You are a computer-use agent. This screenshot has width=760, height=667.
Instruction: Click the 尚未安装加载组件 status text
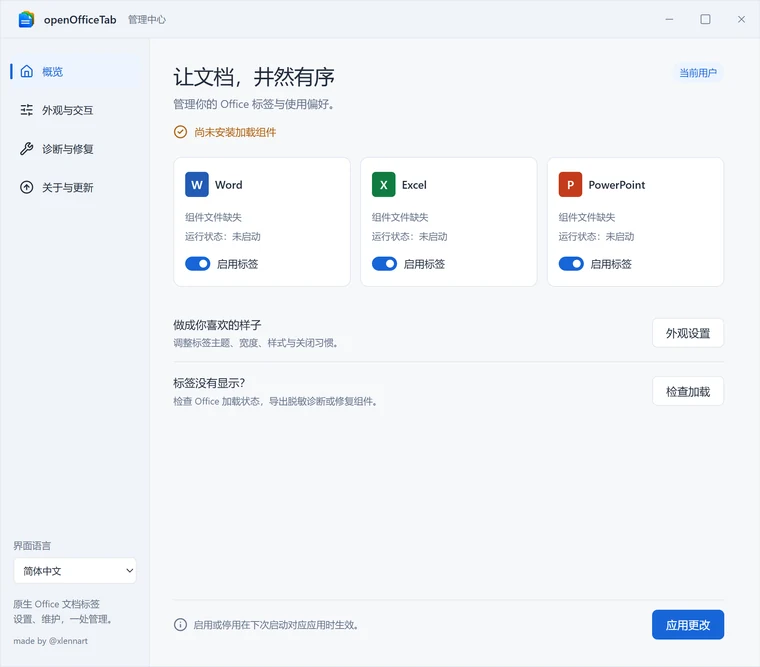pos(235,132)
